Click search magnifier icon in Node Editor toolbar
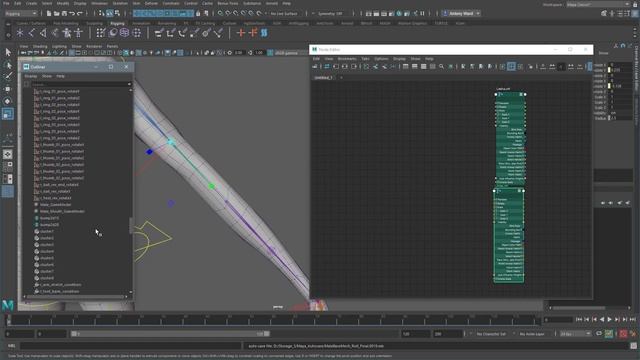The width and height of the screenshot is (640, 360). (x=441, y=66)
